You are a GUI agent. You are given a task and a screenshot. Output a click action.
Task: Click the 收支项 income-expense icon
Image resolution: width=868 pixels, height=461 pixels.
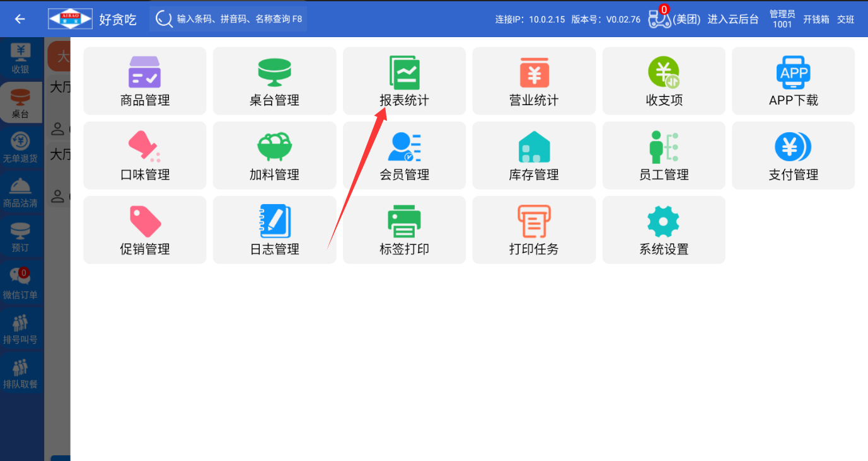pyautogui.click(x=664, y=73)
